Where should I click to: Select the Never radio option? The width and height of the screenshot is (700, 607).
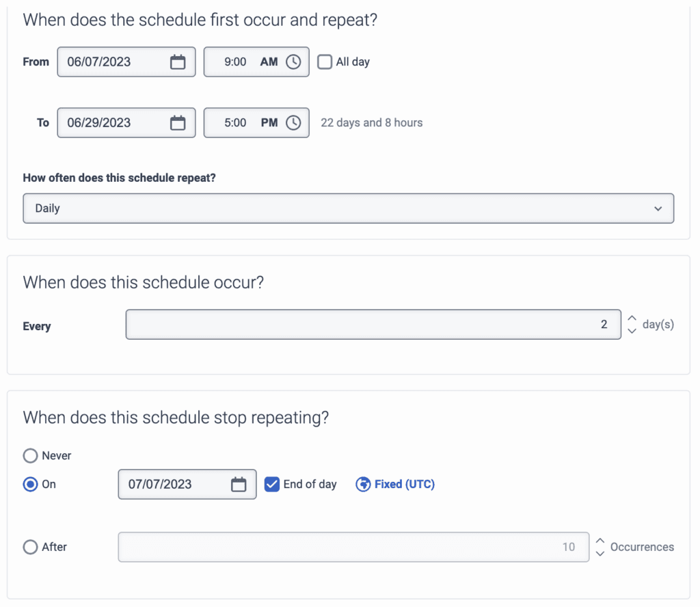30,455
